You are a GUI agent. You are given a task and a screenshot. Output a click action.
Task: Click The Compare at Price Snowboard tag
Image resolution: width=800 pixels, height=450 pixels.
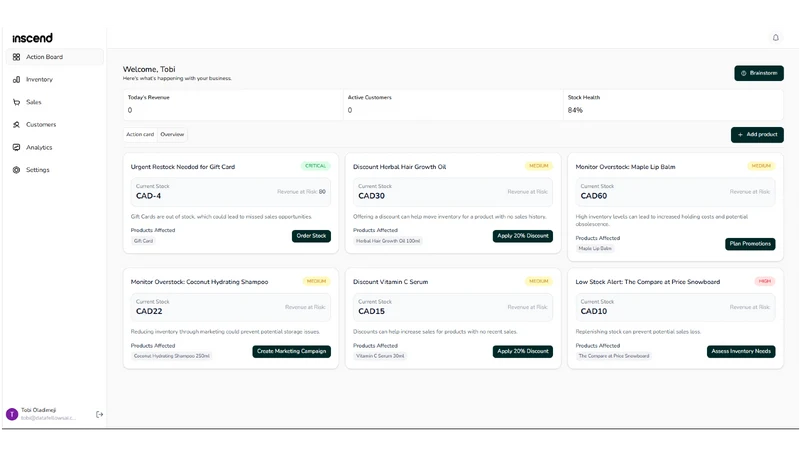(x=614, y=356)
